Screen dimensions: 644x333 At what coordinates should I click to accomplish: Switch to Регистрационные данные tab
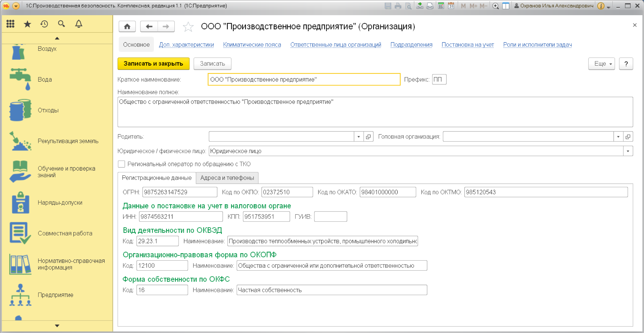tap(157, 178)
